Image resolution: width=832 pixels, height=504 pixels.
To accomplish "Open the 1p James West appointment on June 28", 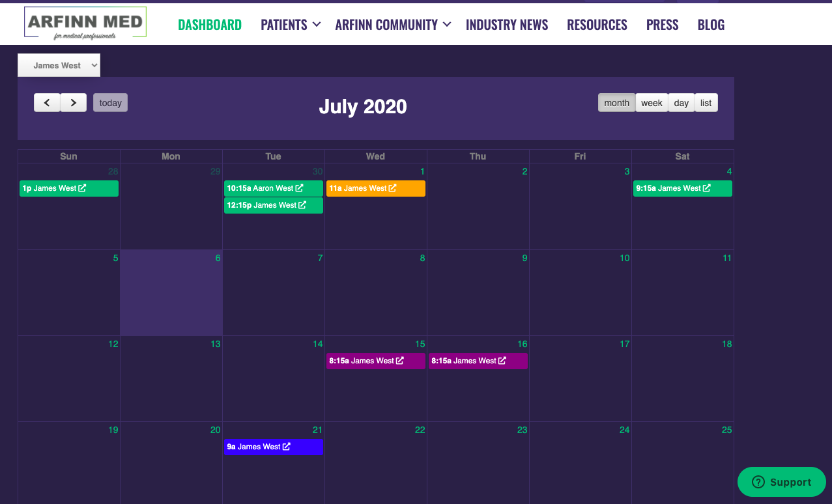I will click(69, 188).
